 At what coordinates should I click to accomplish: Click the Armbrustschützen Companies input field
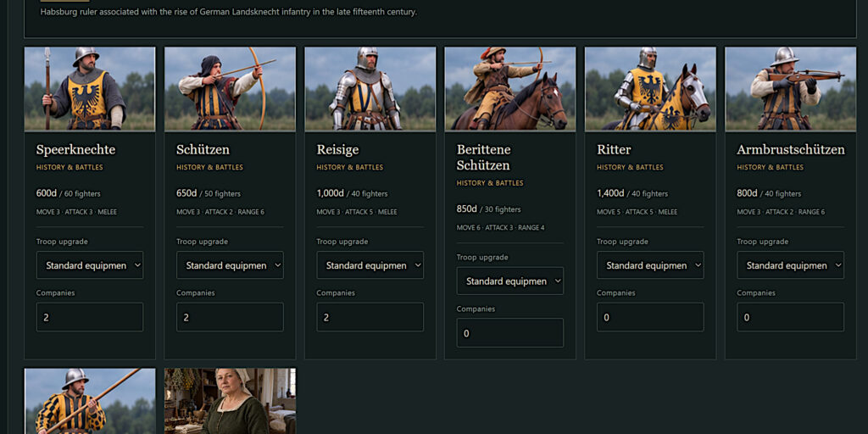pos(790,317)
